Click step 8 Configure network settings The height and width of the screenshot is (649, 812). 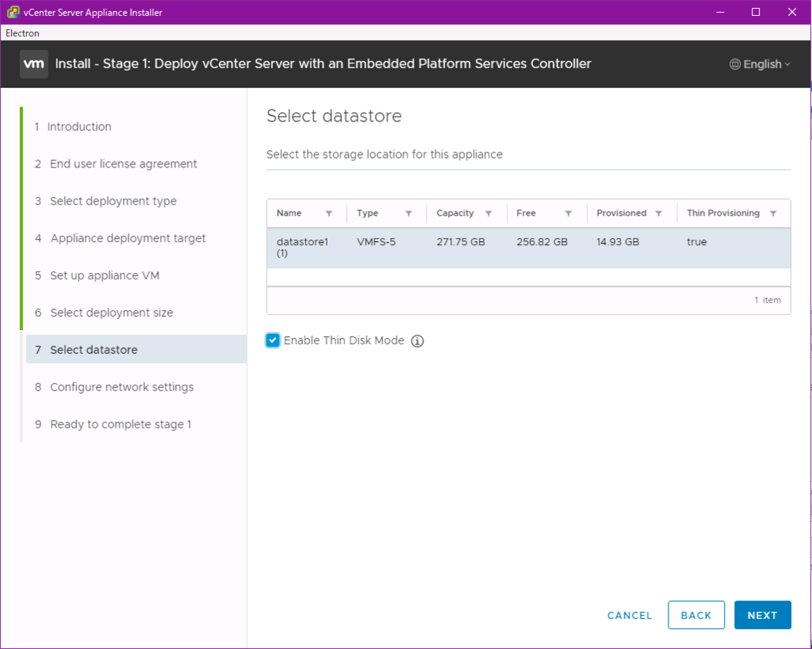pos(114,387)
